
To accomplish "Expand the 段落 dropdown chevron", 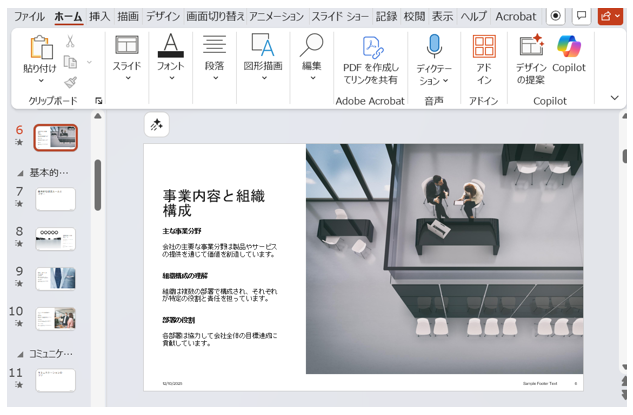I will (216, 78).
